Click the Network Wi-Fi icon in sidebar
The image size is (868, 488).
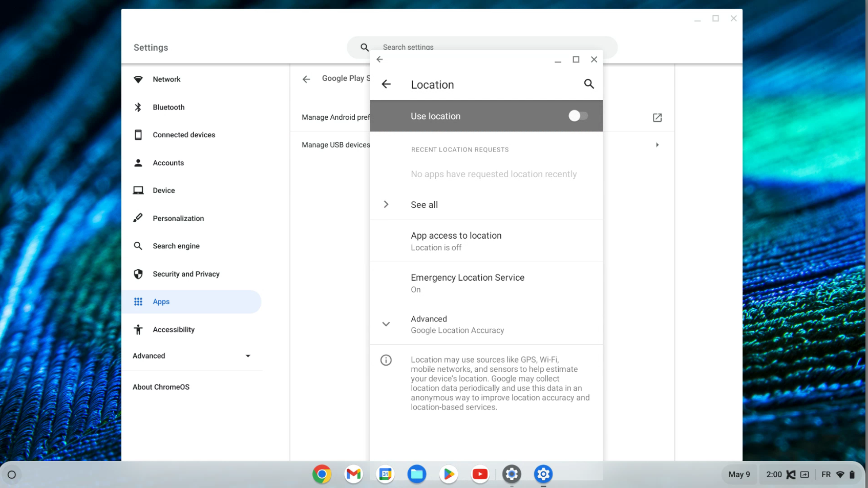pyautogui.click(x=138, y=79)
